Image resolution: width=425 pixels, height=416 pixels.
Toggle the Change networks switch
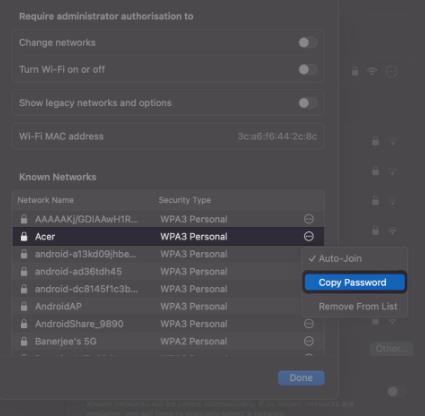[308, 43]
